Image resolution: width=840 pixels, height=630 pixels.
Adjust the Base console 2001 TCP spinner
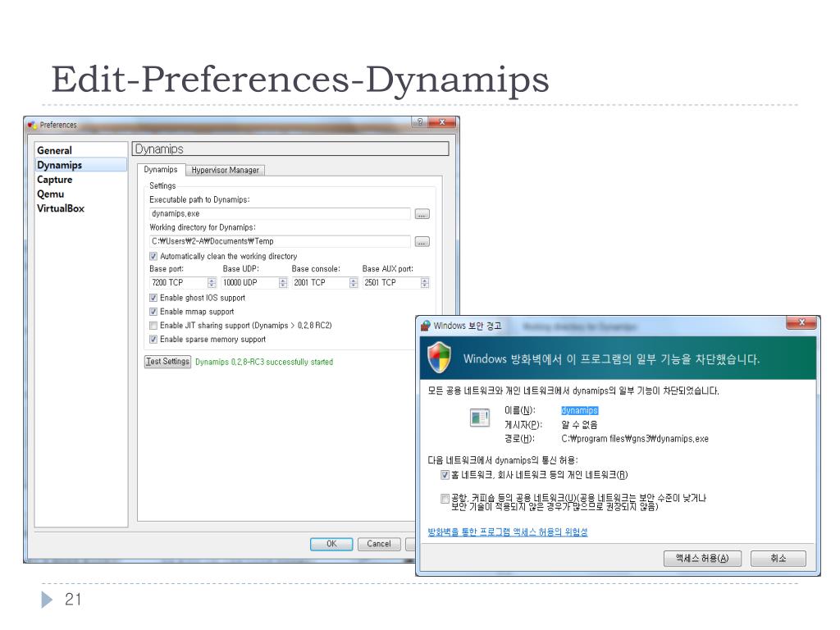point(354,283)
